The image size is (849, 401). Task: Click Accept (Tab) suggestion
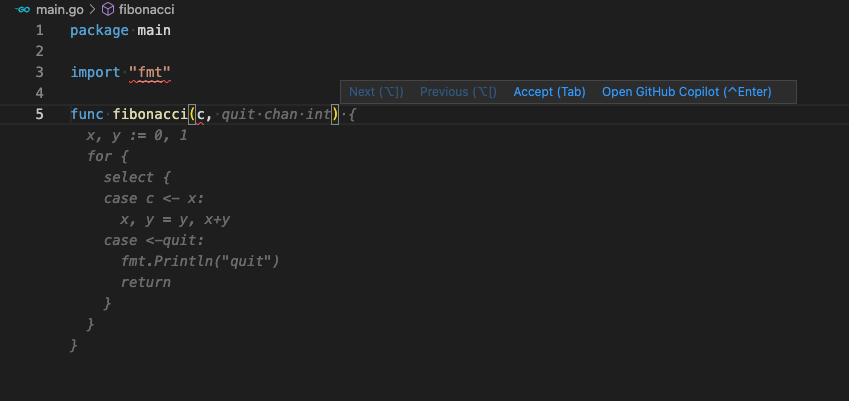pyautogui.click(x=549, y=92)
